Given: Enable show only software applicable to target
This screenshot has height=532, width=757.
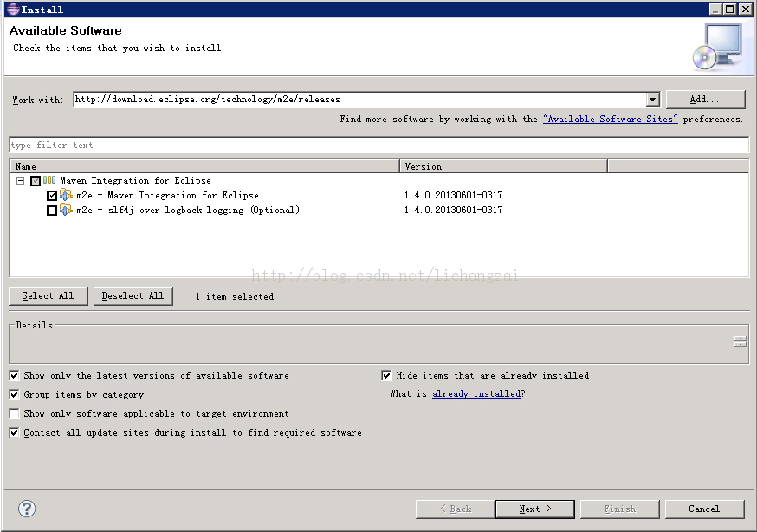Looking at the screenshot, I should coord(14,414).
